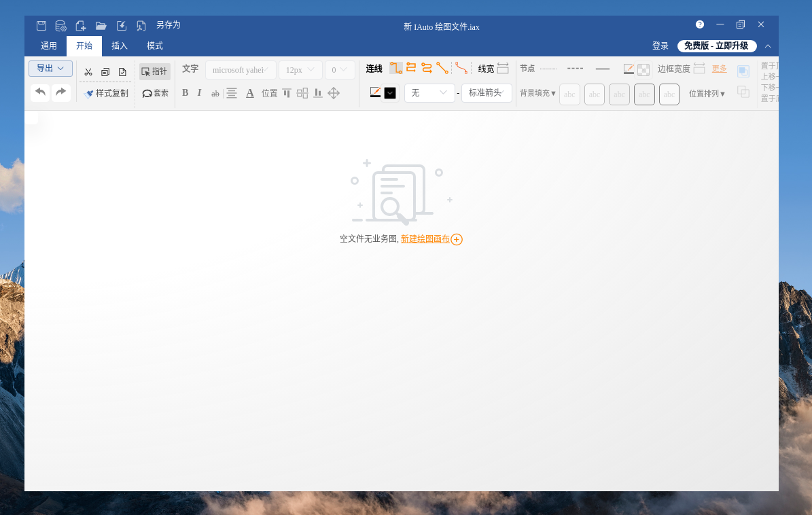Toggle italic text formatting

(199, 93)
